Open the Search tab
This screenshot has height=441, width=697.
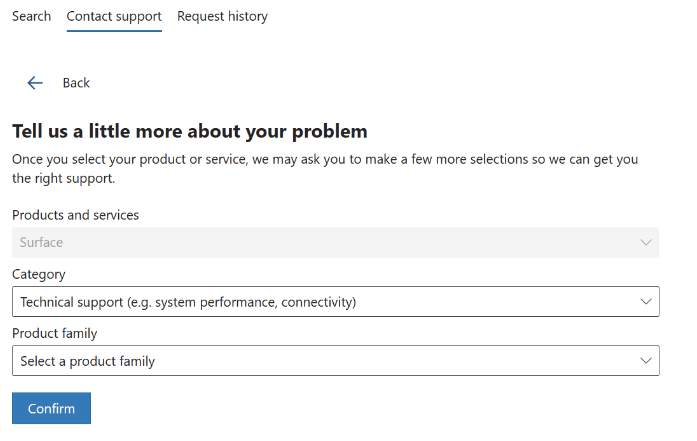point(31,16)
